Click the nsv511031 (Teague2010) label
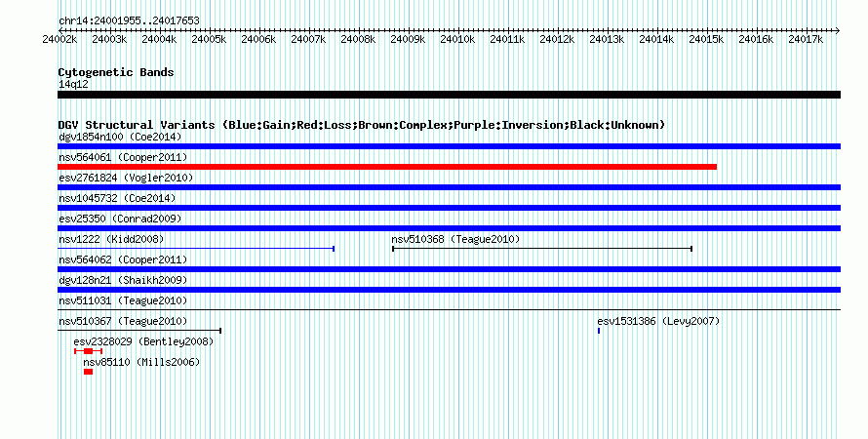Screen dimensions: 868x439 click(x=123, y=300)
